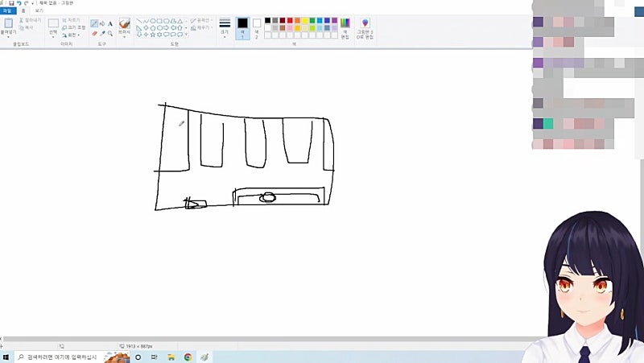The width and height of the screenshot is (644, 363).
Task: Select the Magnifier tool
Action: pos(110,33)
